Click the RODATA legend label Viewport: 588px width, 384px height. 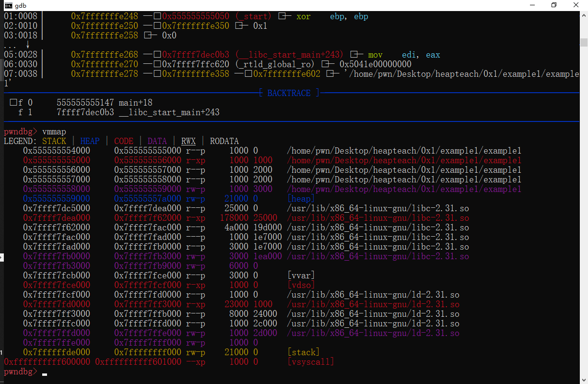[x=224, y=141]
